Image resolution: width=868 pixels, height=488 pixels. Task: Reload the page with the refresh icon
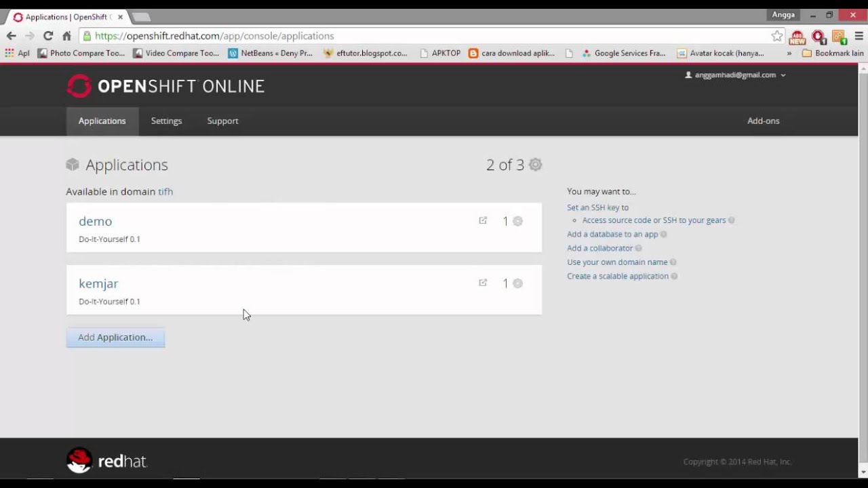click(48, 36)
